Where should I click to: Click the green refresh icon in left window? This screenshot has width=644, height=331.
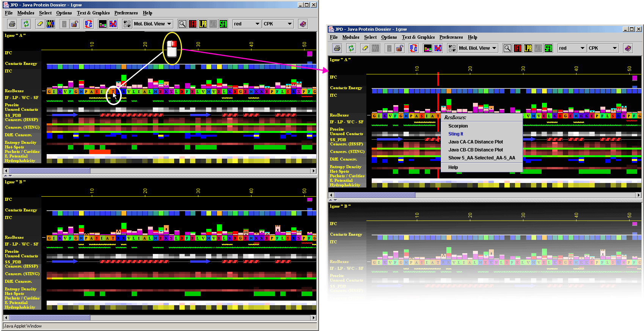[x=26, y=24]
